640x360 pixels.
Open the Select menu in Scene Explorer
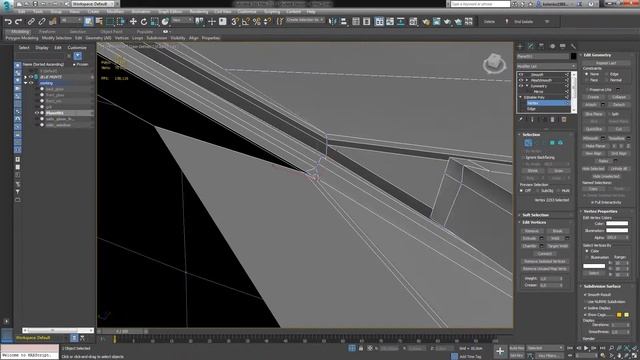[x=24, y=48]
